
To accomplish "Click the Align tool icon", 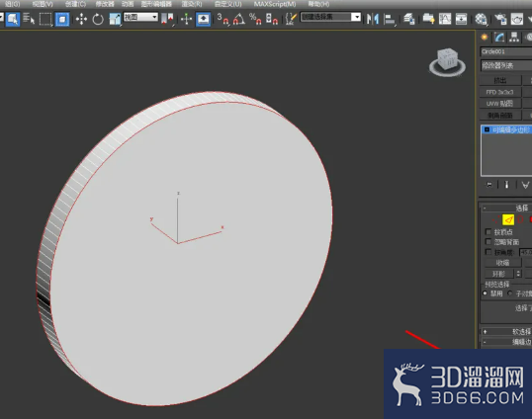I will pos(390,19).
